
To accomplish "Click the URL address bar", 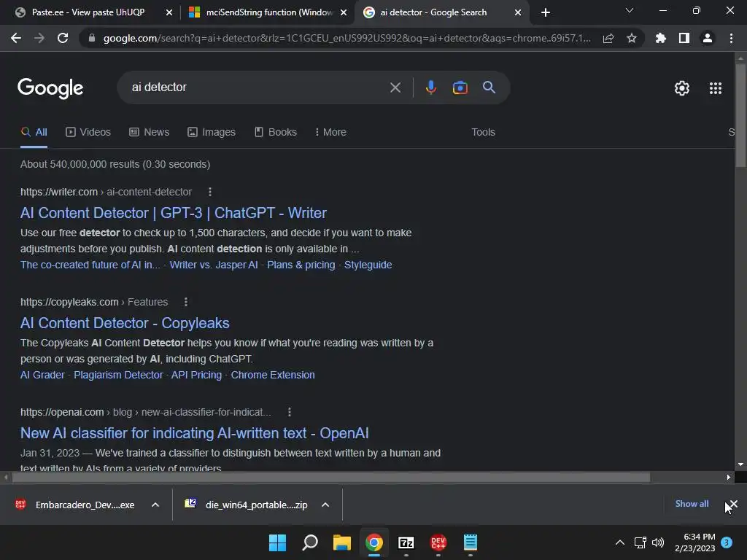I will pyautogui.click(x=347, y=38).
